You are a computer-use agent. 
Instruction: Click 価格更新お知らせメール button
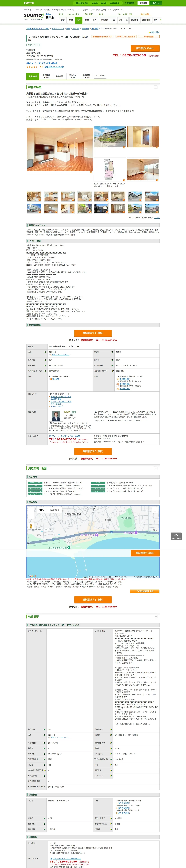(102, 37)
